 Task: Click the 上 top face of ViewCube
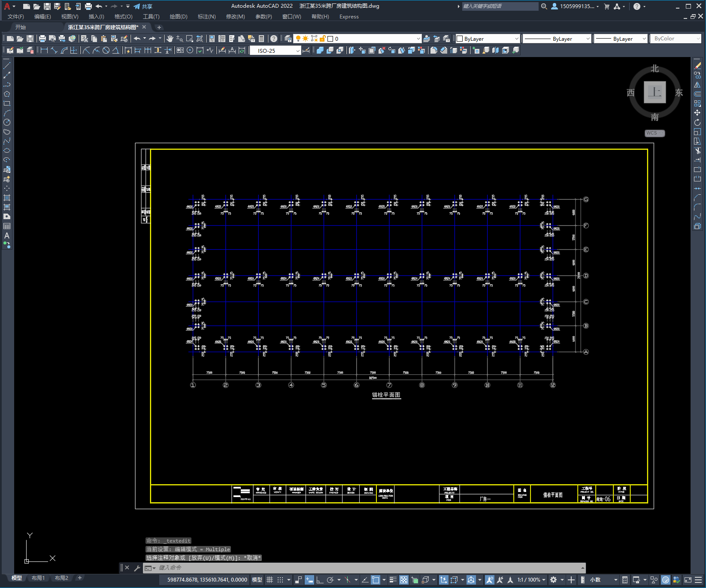click(655, 92)
